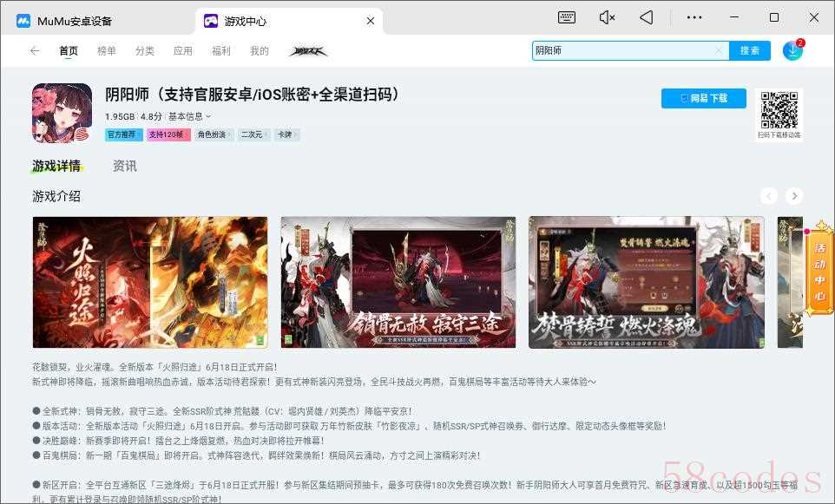The height and width of the screenshot is (504, 835).
Task: Maximize the MuMu emulator window
Action: [774, 17]
